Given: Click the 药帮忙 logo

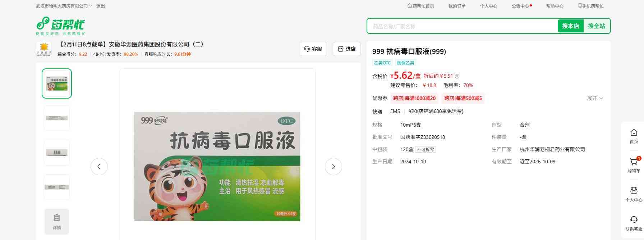Looking at the screenshot, I should coord(60,26).
